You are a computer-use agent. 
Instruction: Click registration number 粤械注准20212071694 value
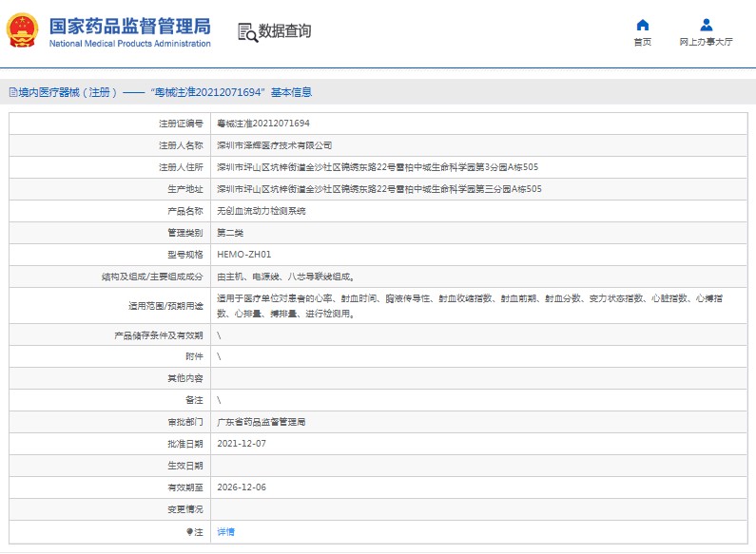click(263, 124)
